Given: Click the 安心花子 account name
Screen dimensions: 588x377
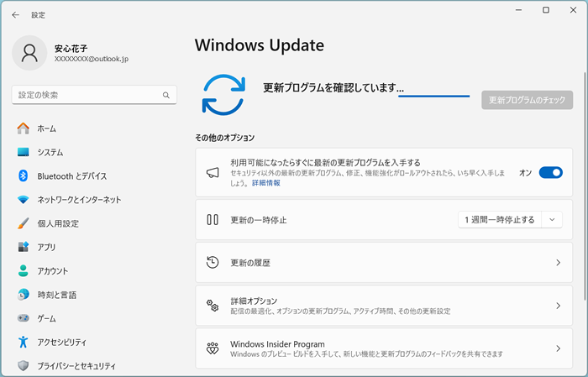Looking at the screenshot, I should 71,49.
